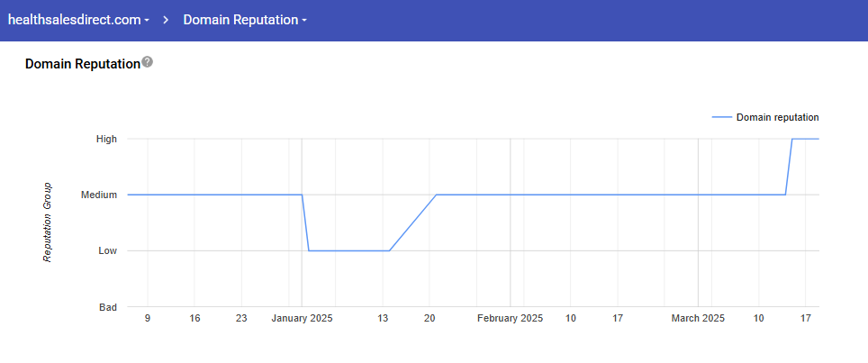Click the Domain Reputation section heading
The image size is (868, 363).
click(83, 64)
